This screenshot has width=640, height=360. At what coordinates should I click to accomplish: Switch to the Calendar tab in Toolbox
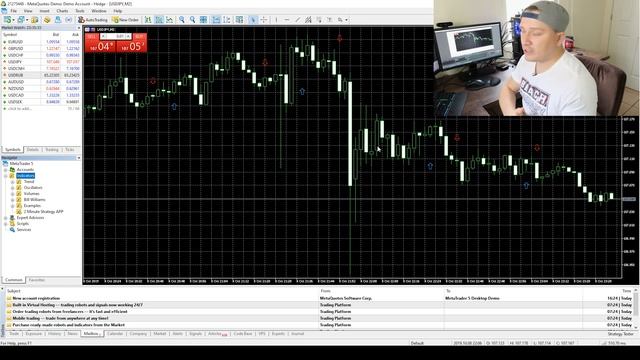pos(115,334)
